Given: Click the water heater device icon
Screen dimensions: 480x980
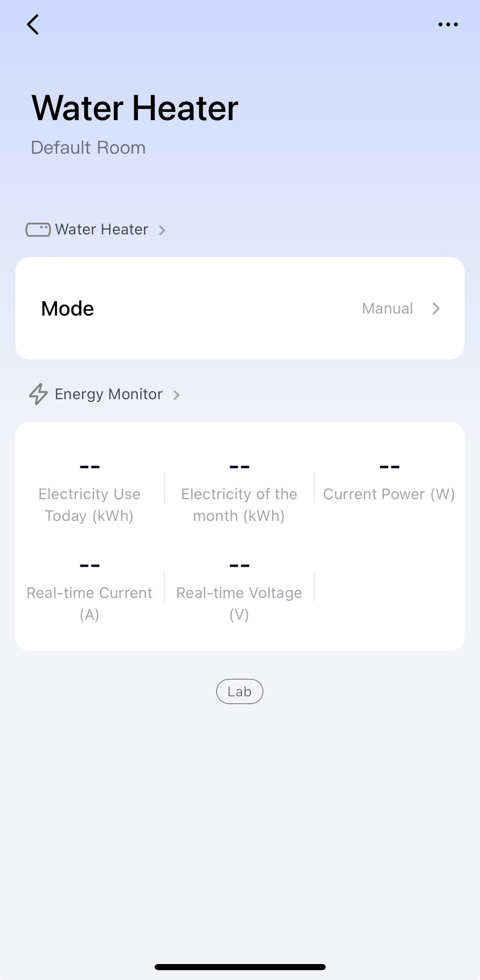Looking at the screenshot, I should click(x=38, y=230).
